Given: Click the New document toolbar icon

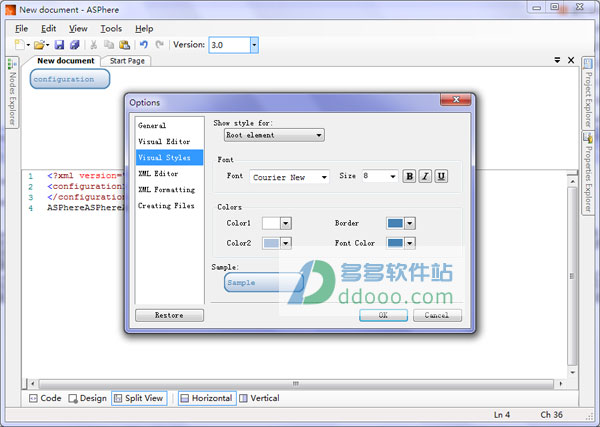Looking at the screenshot, I should point(19,45).
